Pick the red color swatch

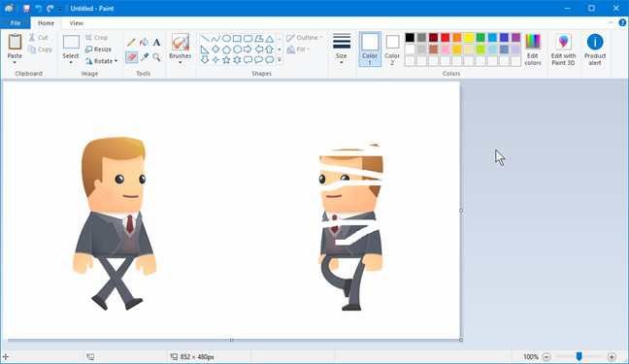[x=446, y=37]
